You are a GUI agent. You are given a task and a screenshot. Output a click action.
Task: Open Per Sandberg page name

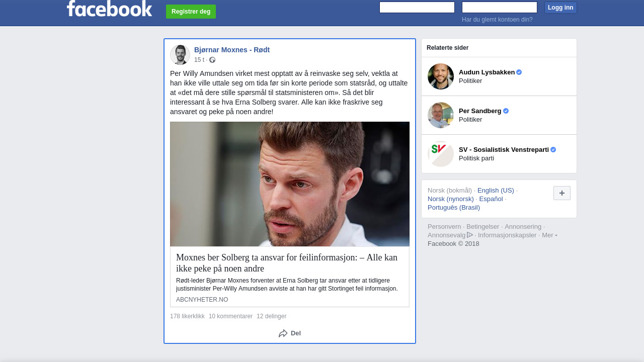click(480, 111)
